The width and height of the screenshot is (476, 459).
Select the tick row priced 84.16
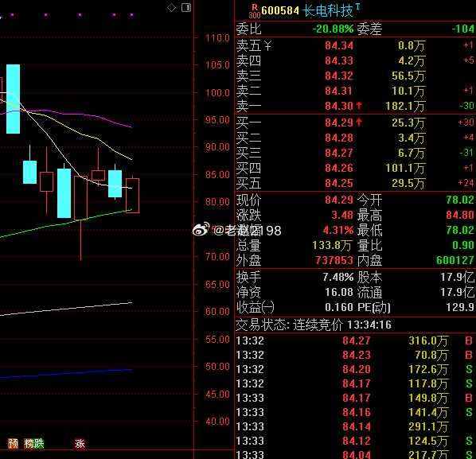[355, 412]
